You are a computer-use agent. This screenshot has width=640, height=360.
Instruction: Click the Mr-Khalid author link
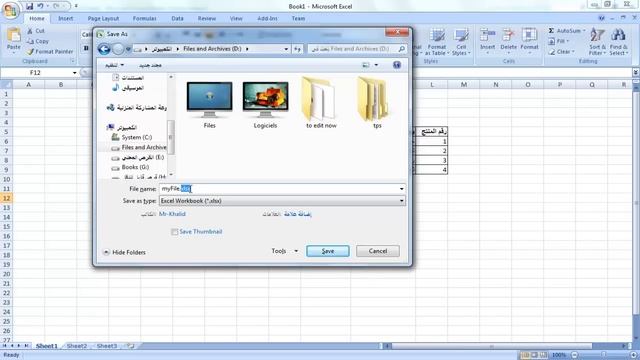pos(172,214)
